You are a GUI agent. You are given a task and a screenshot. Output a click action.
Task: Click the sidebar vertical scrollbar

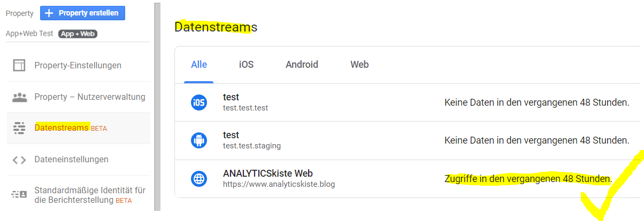pos(157,107)
